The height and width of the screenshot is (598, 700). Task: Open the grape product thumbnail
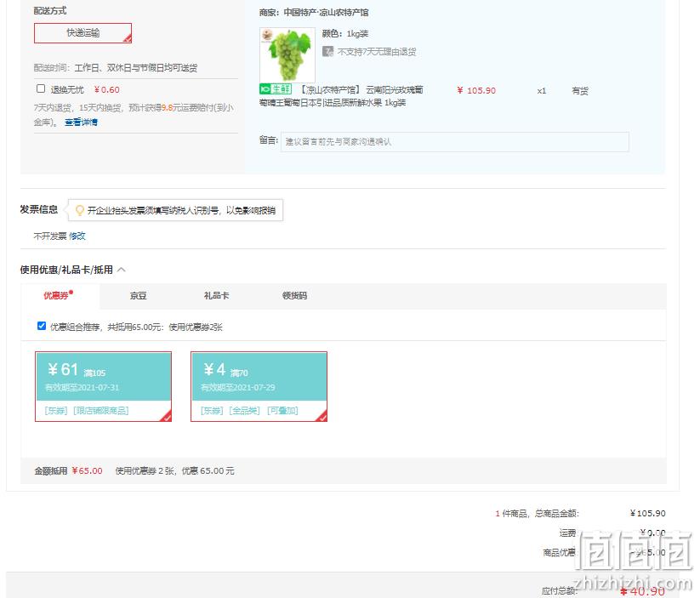287,55
